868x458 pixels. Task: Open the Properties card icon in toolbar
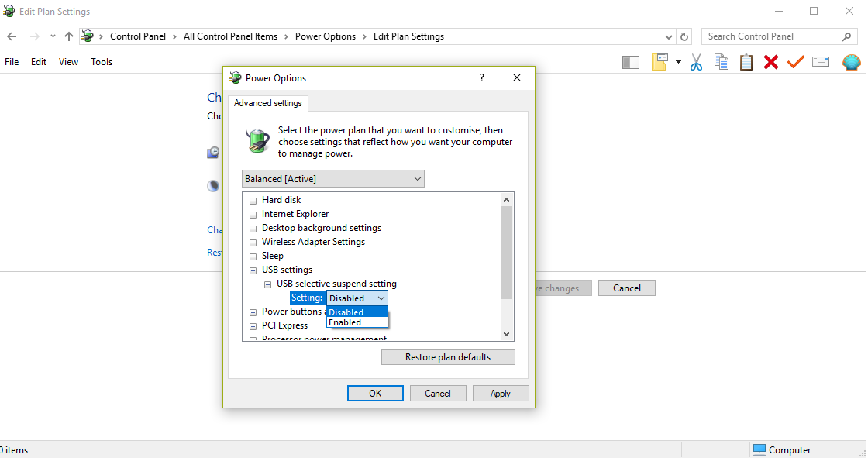[821, 62]
